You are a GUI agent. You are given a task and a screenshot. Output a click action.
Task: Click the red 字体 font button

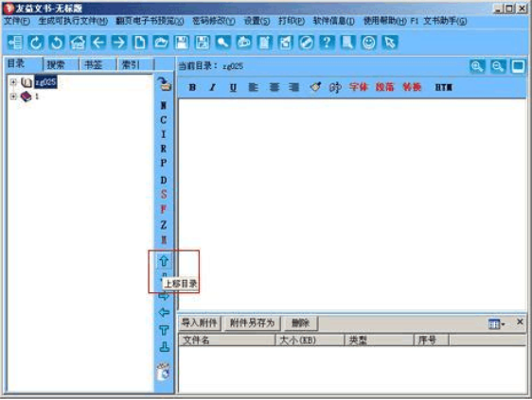(358, 87)
